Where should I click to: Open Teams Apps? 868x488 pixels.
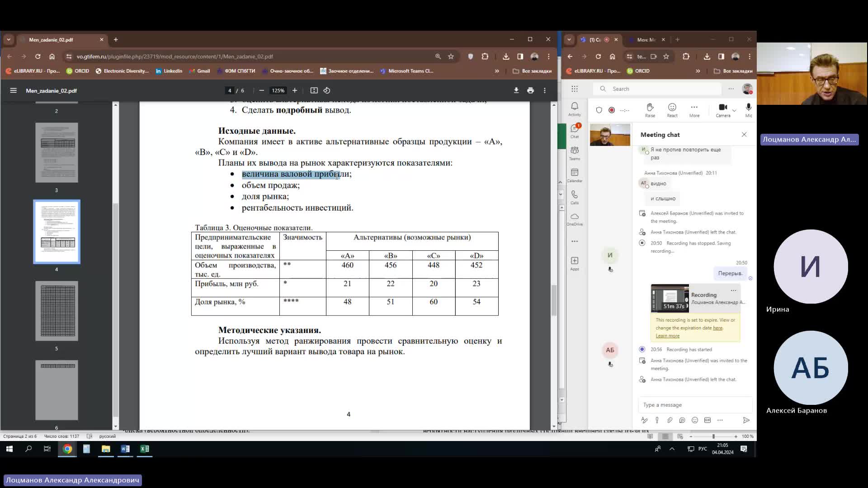(x=575, y=263)
